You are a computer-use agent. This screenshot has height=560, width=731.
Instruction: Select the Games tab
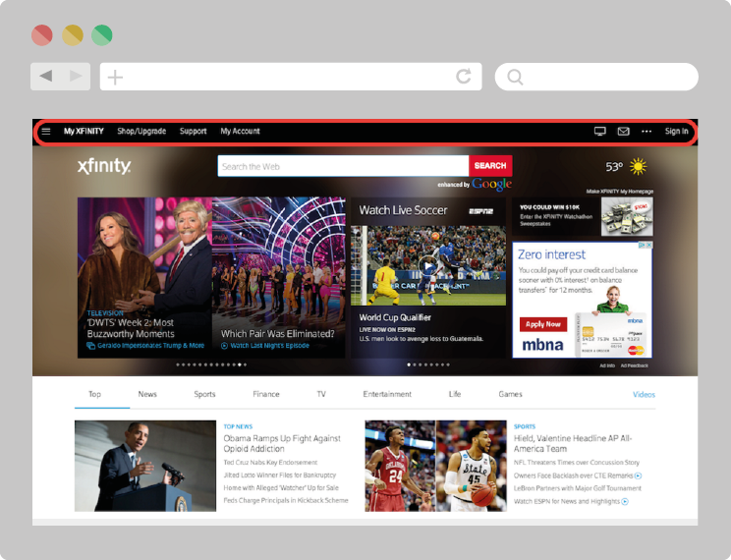(510, 395)
